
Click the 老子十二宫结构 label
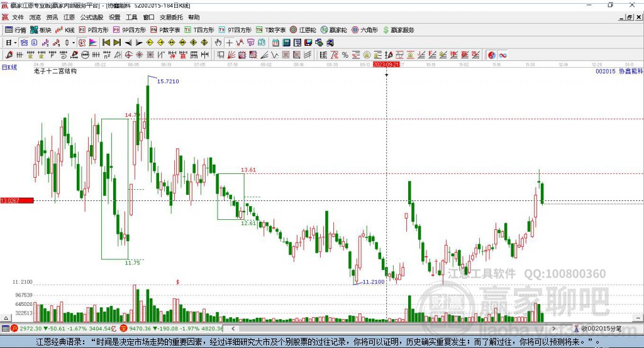coord(55,71)
